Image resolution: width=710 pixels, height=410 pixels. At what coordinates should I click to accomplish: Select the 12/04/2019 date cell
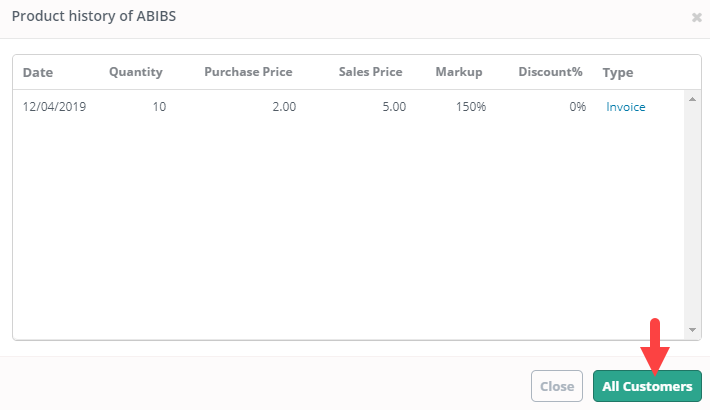point(54,107)
